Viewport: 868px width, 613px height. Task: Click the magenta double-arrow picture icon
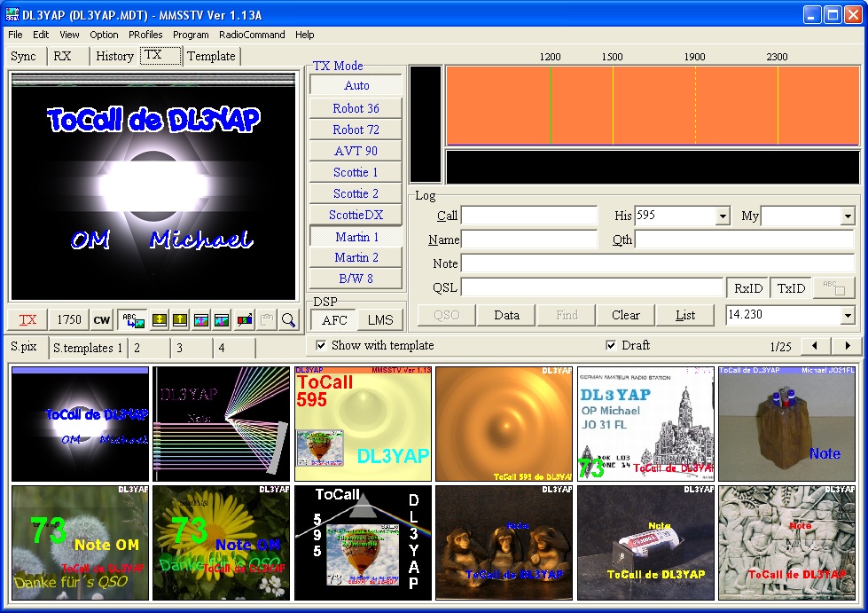(201, 319)
